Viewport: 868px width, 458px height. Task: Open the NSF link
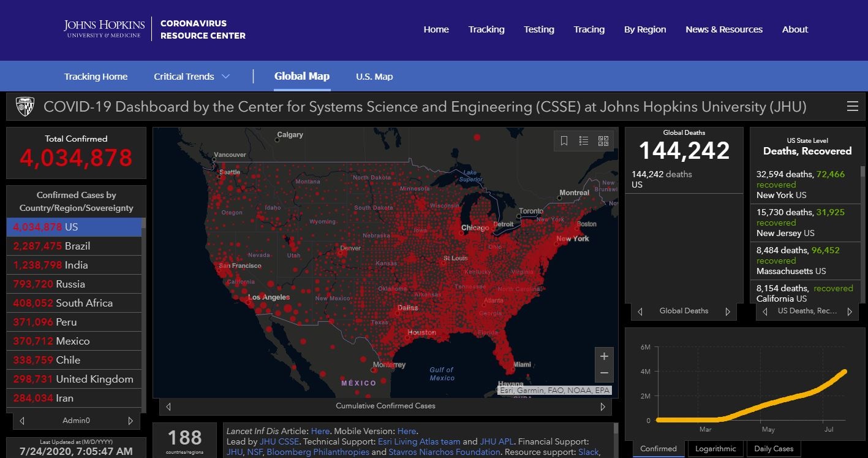pos(256,452)
